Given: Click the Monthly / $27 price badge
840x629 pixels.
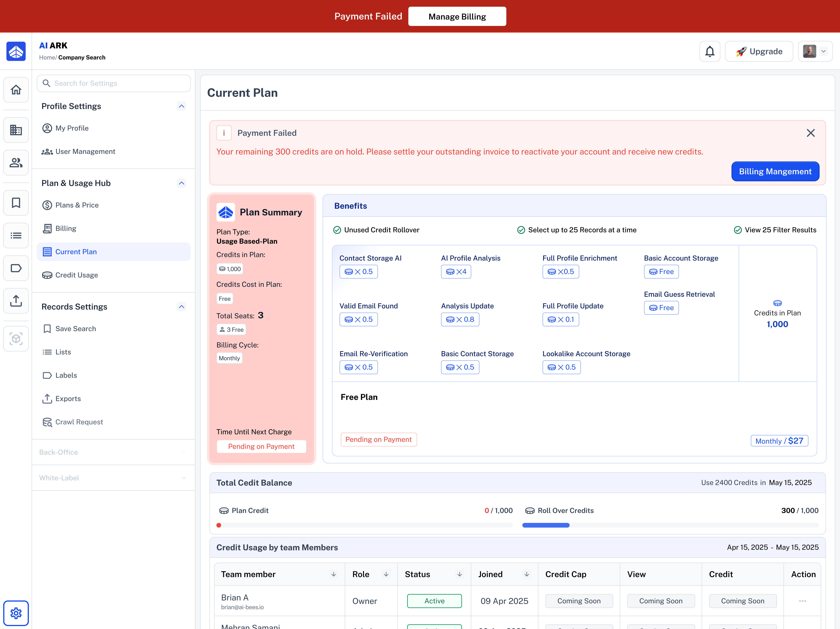Looking at the screenshot, I should click(x=779, y=441).
